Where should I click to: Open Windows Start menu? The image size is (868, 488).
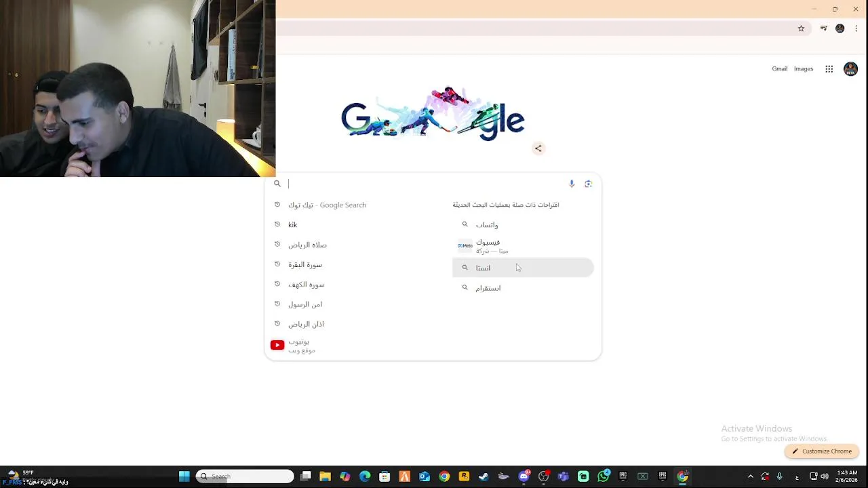pos(184,476)
